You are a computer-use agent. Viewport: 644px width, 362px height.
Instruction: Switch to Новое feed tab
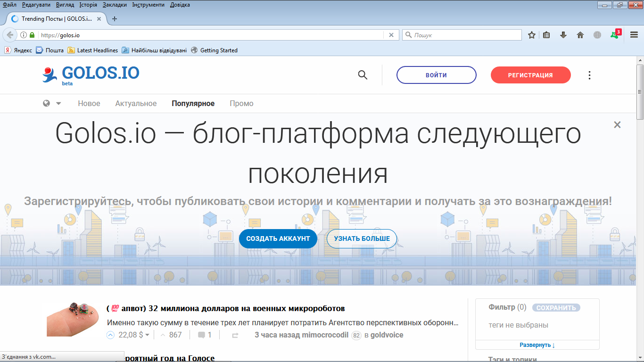click(89, 103)
